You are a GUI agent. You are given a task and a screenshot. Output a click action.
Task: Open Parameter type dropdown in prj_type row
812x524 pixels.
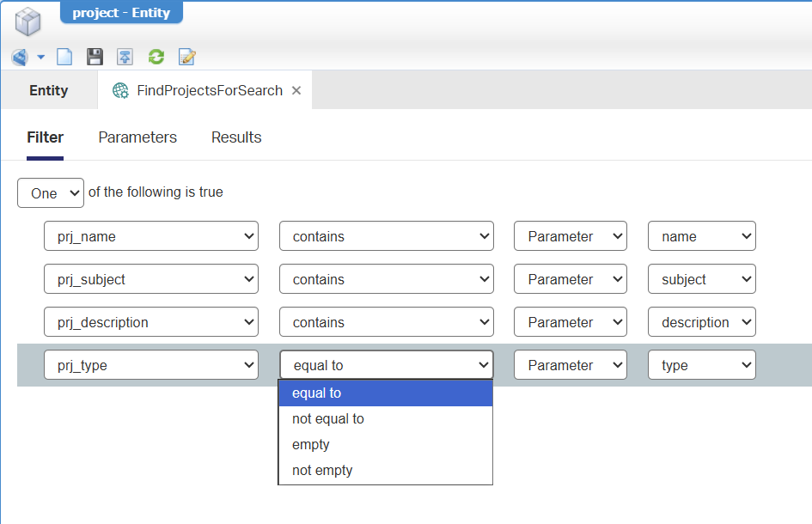pyautogui.click(x=570, y=365)
